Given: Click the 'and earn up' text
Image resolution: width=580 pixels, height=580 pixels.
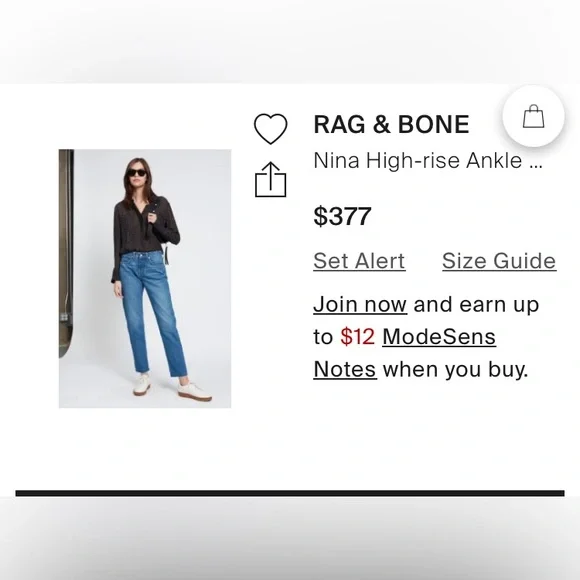Looking at the screenshot, I should tap(476, 305).
